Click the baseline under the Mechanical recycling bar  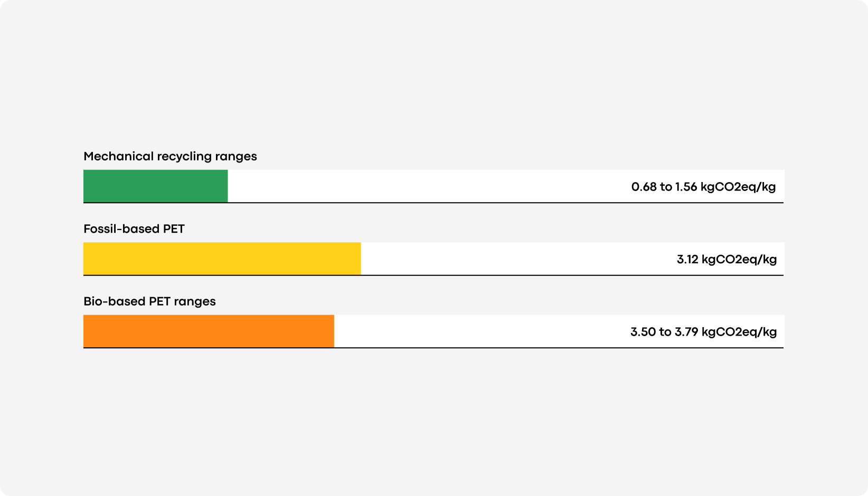click(433, 203)
